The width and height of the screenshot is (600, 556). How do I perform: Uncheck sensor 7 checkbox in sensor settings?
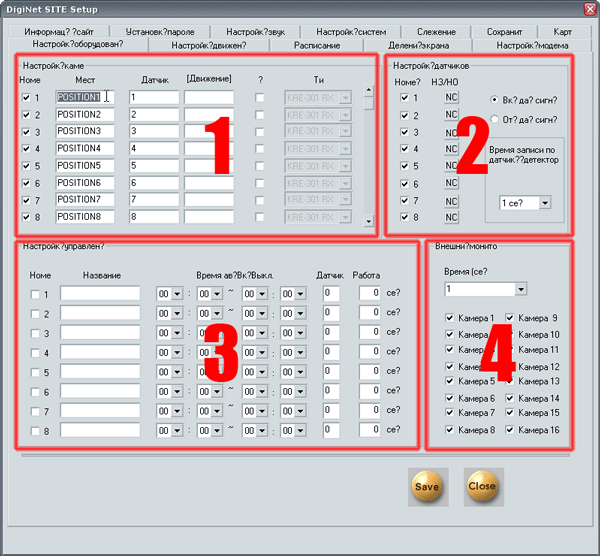pyautogui.click(x=404, y=200)
